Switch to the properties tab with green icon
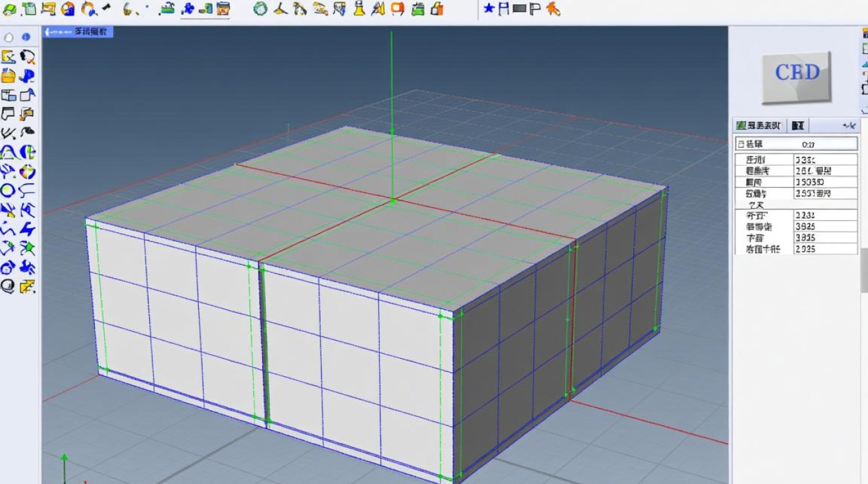868x484 pixels. point(759,125)
